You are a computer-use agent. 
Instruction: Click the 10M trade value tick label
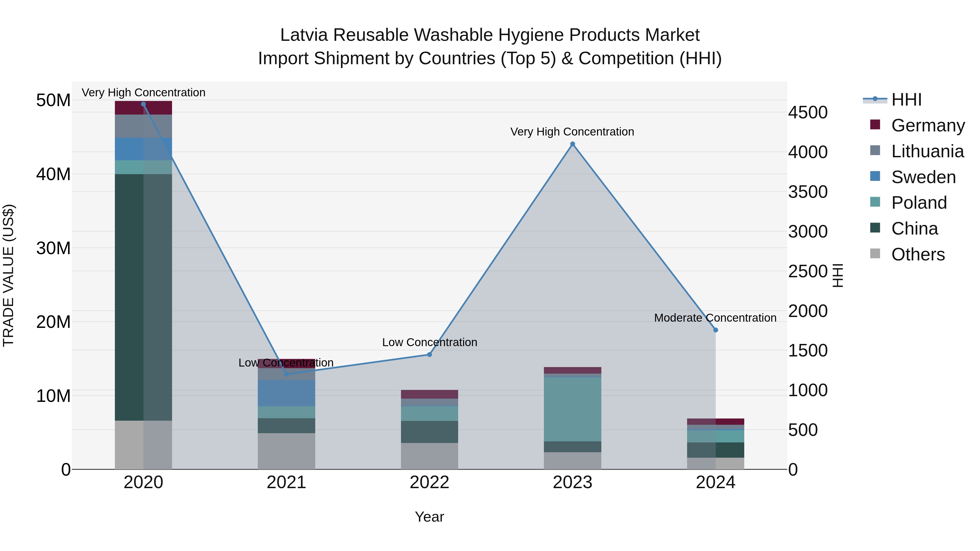53,396
